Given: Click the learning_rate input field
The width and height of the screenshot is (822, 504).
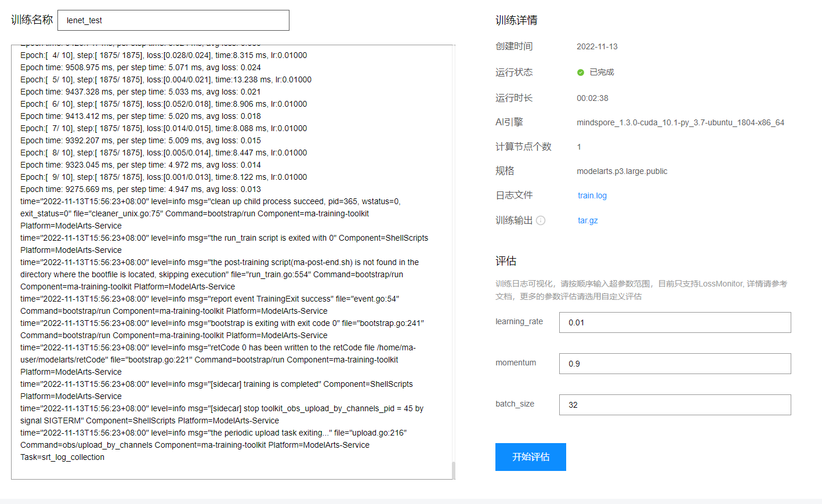Looking at the screenshot, I should click(x=675, y=322).
